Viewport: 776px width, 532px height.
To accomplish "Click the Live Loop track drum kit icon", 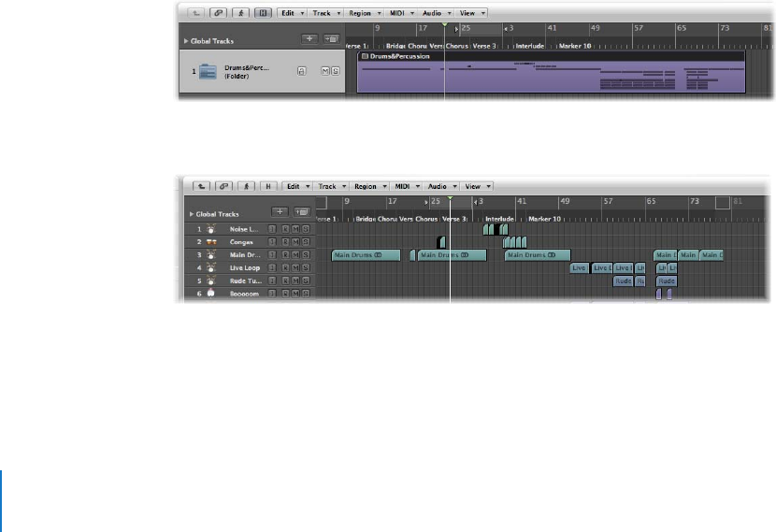I will [210, 267].
